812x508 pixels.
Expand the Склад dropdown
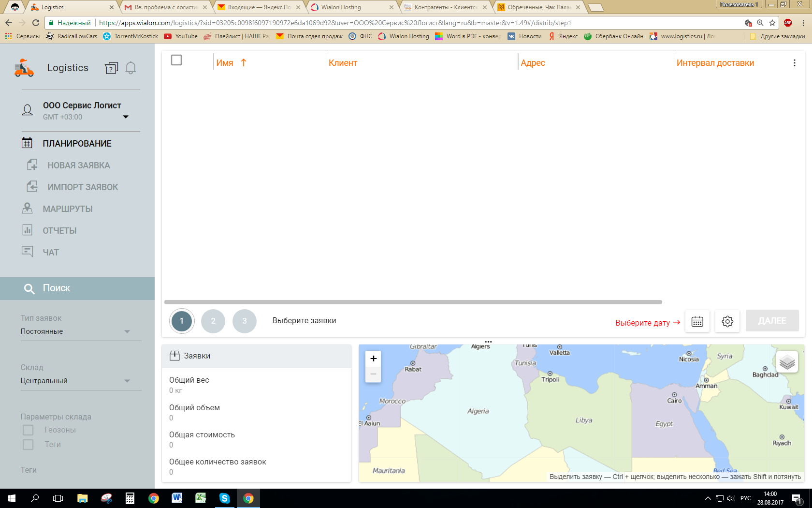(127, 381)
